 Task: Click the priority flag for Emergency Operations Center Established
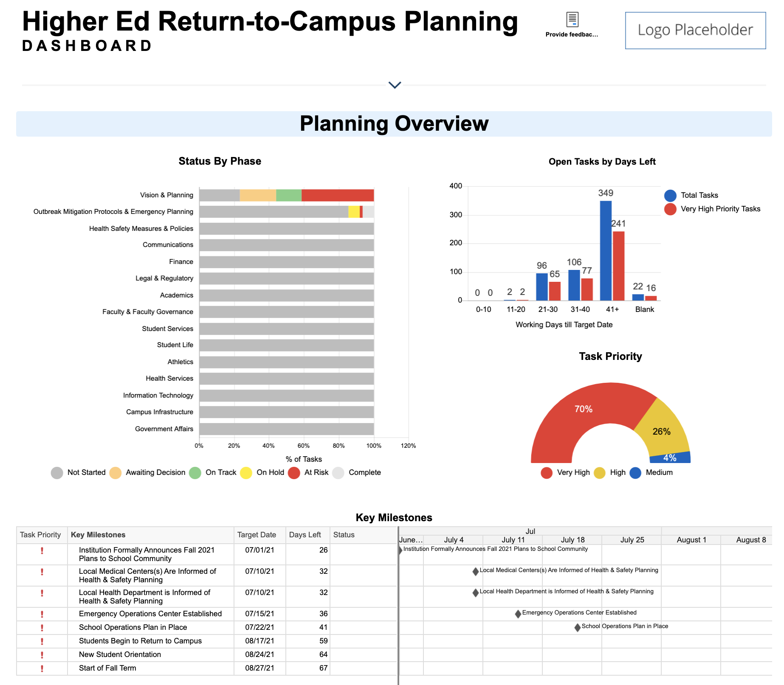coord(42,614)
